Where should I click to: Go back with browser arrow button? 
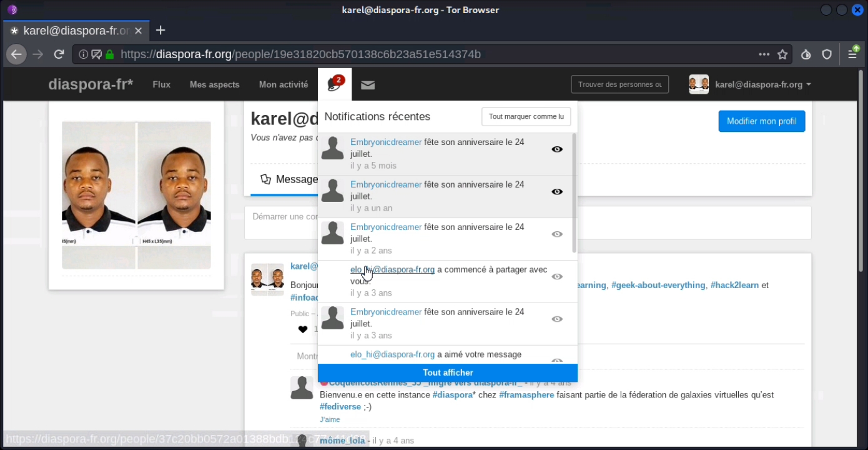[16, 54]
